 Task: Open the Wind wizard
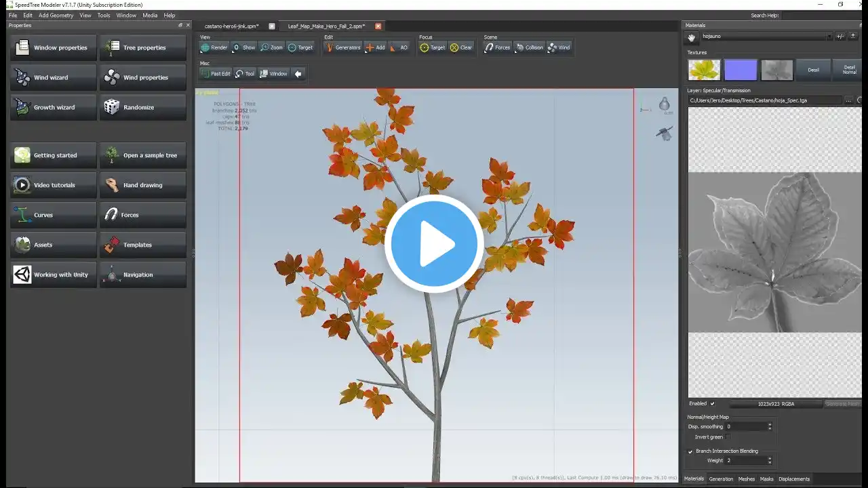(54, 77)
